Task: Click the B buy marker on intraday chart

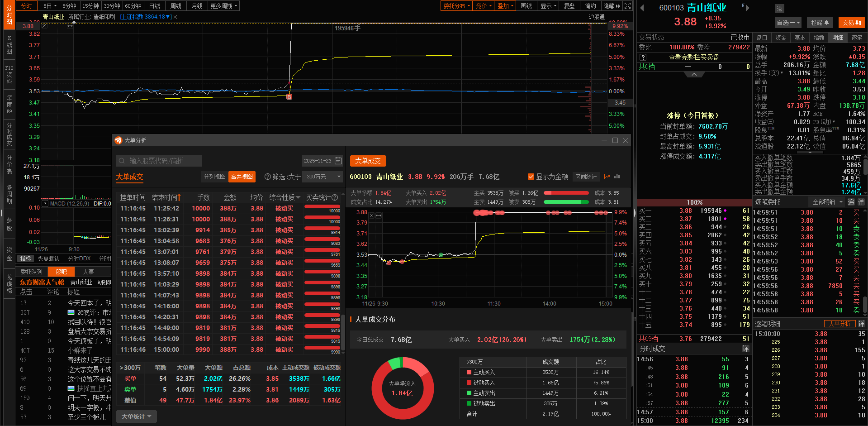Action: pyautogui.click(x=289, y=96)
